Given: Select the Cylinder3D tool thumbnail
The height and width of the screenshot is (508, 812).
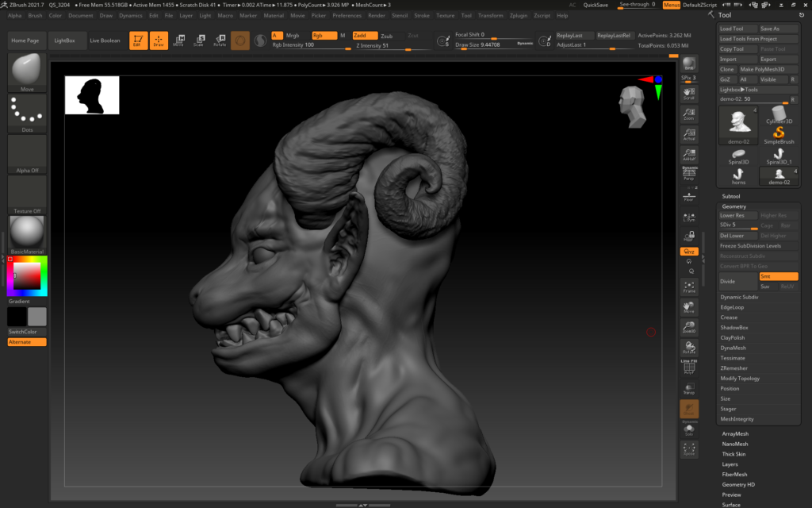Looking at the screenshot, I should 779,114.
